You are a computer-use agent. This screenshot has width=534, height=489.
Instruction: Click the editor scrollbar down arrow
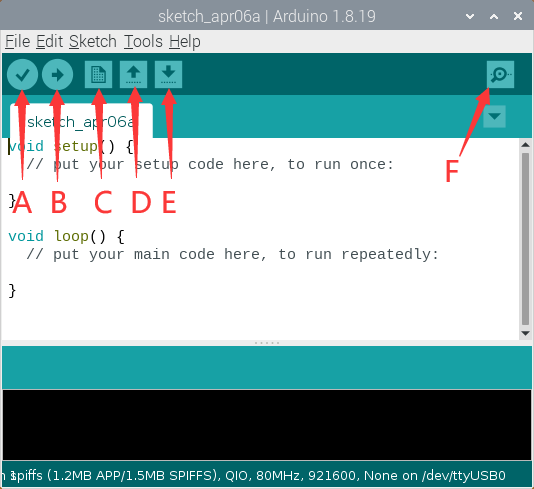click(525, 333)
